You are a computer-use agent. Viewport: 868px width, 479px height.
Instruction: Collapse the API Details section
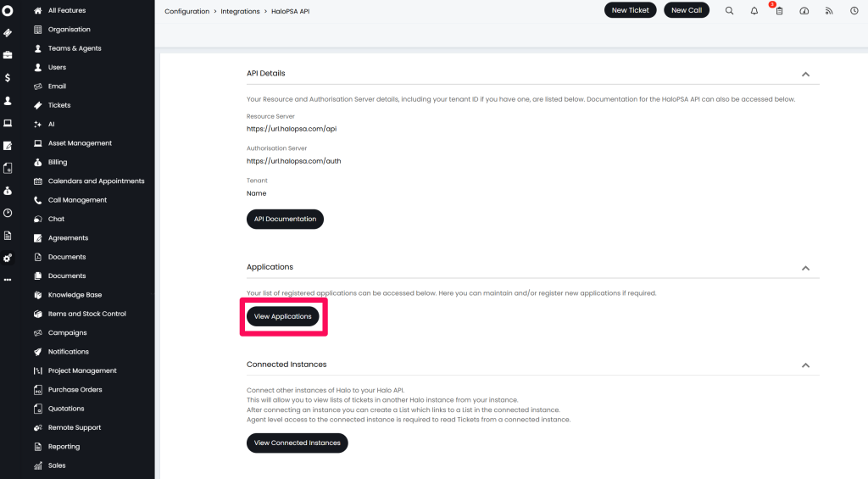coord(805,75)
